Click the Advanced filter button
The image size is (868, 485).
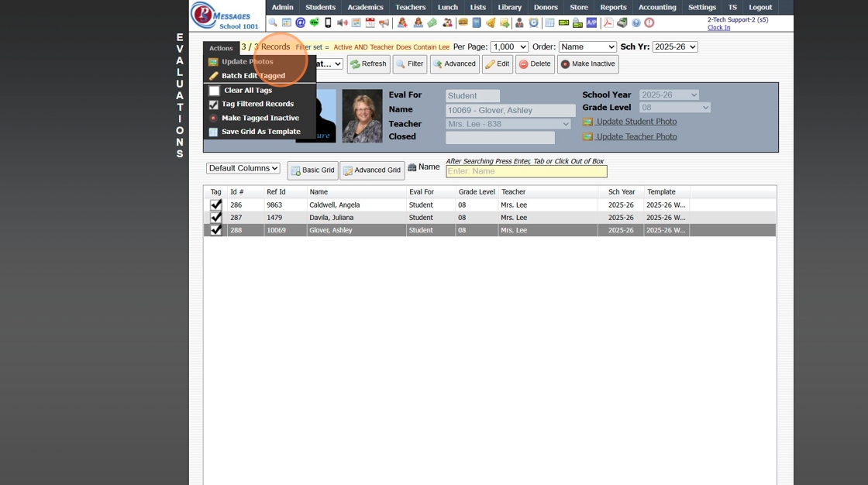click(454, 64)
